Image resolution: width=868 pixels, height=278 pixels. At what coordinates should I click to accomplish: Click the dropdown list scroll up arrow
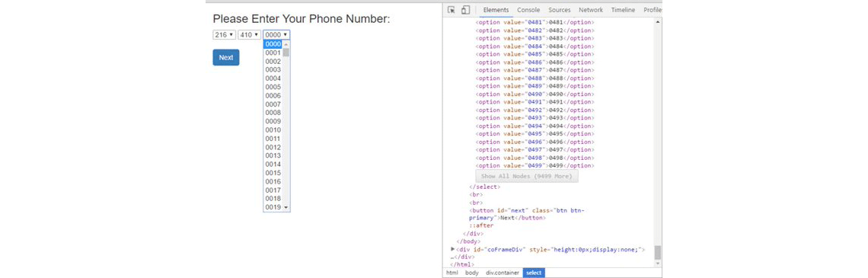(286, 44)
